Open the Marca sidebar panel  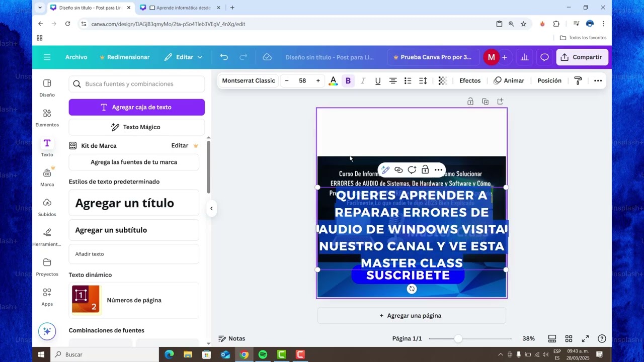(47, 177)
